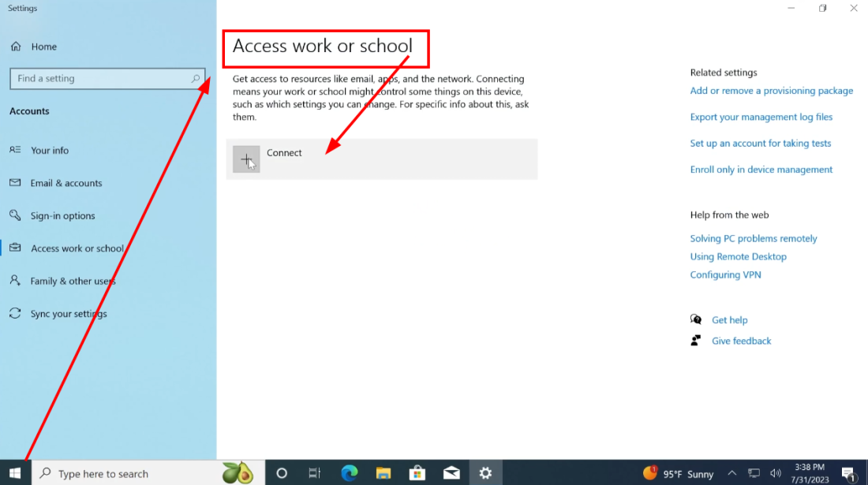The height and width of the screenshot is (485, 868).
Task: Open Sign-in options settings
Action: point(62,215)
